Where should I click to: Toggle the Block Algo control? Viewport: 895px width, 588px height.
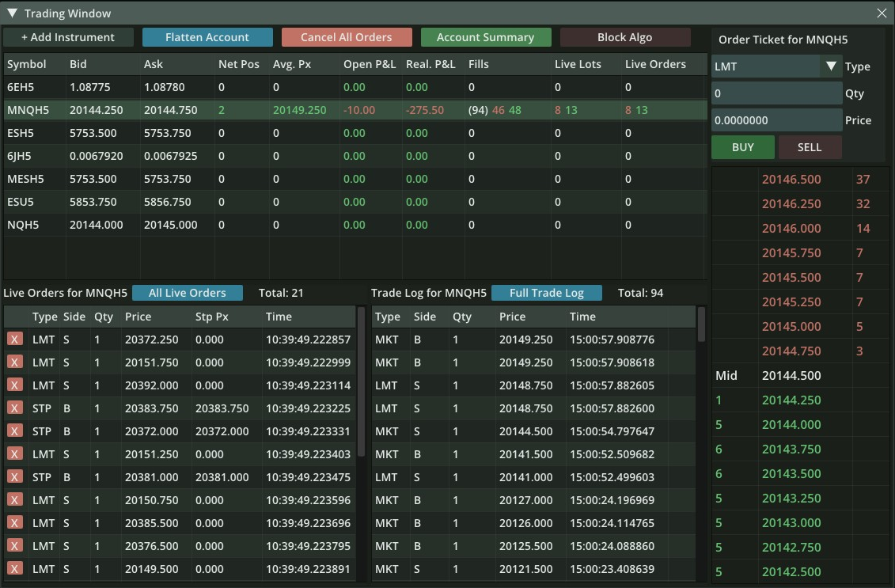click(625, 36)
